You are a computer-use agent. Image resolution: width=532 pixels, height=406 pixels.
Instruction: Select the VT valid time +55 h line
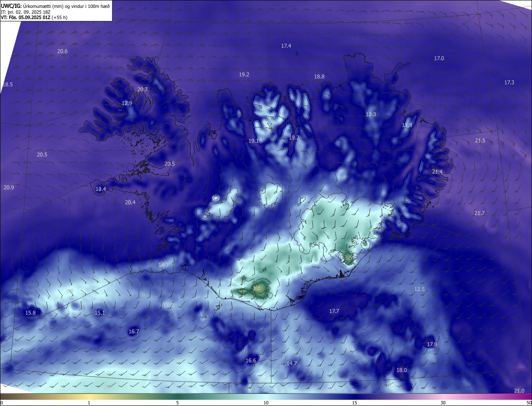tap(34, 17)
